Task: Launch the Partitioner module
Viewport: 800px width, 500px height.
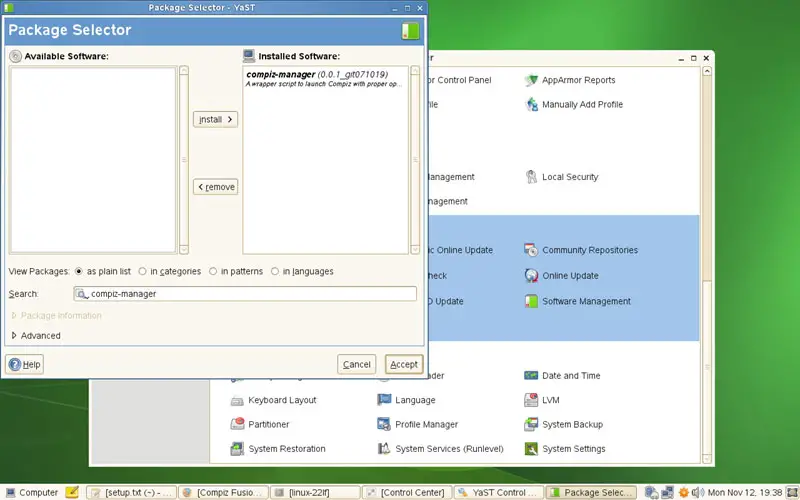Action: coord(260,424)
